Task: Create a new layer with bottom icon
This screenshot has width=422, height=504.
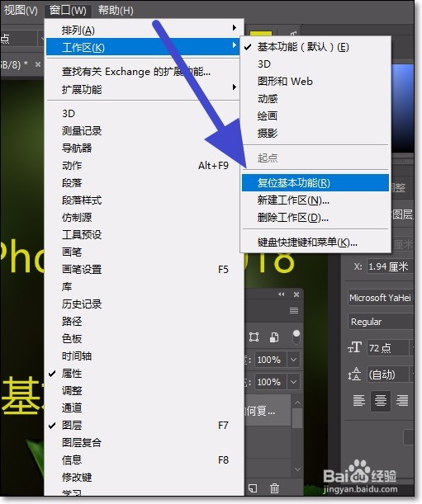Action: coord(253,488)
